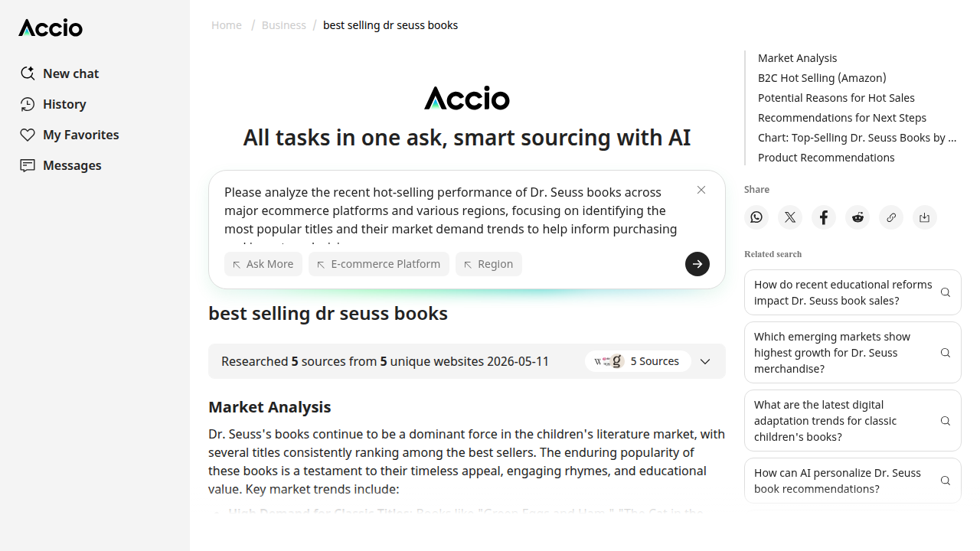Go to Home breadcrumb

pos(227,25)
